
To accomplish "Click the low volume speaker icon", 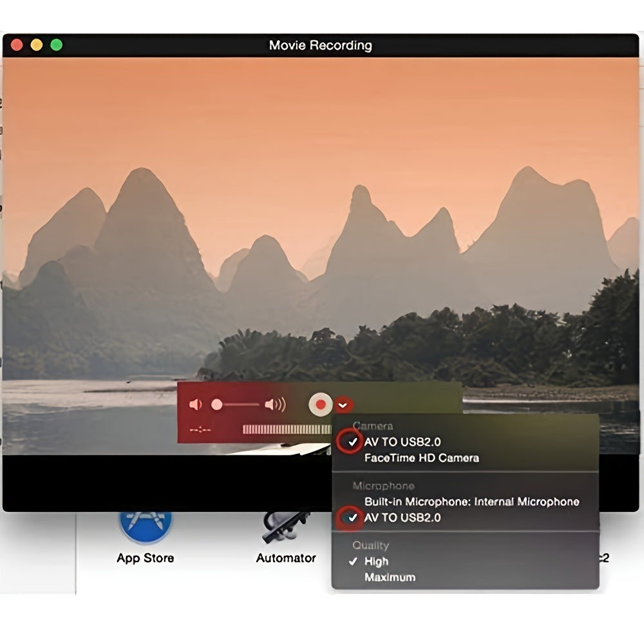I will 195,404.
